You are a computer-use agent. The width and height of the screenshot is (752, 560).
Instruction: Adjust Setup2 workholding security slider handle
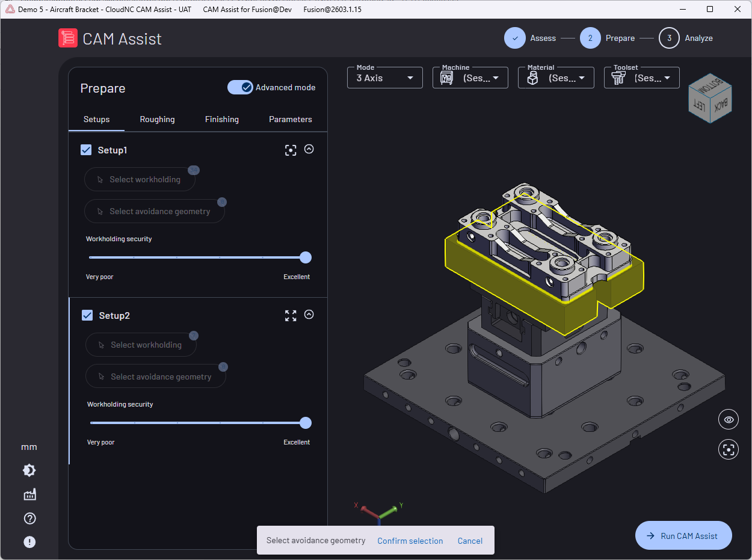pyautogui.click(x=306, y=423)
